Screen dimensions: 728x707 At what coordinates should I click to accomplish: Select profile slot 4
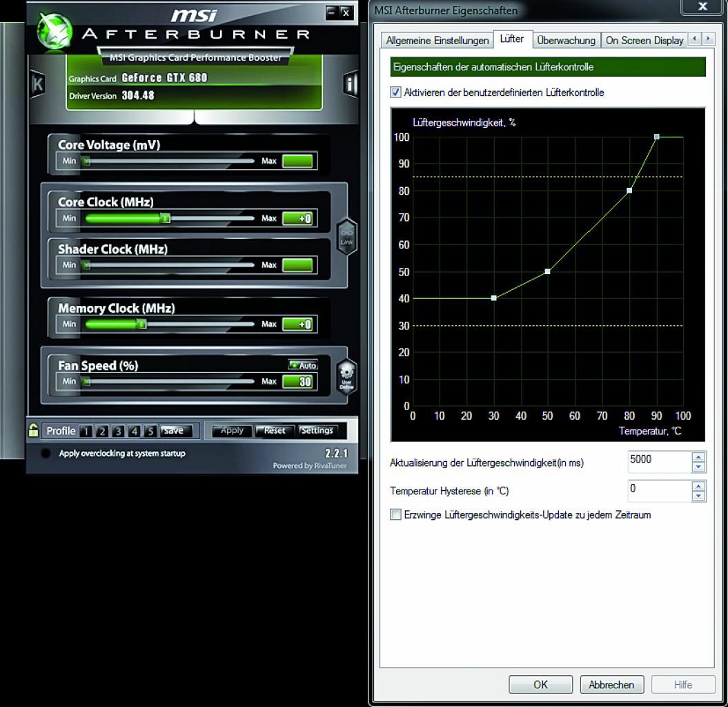(x=135, y=431)
